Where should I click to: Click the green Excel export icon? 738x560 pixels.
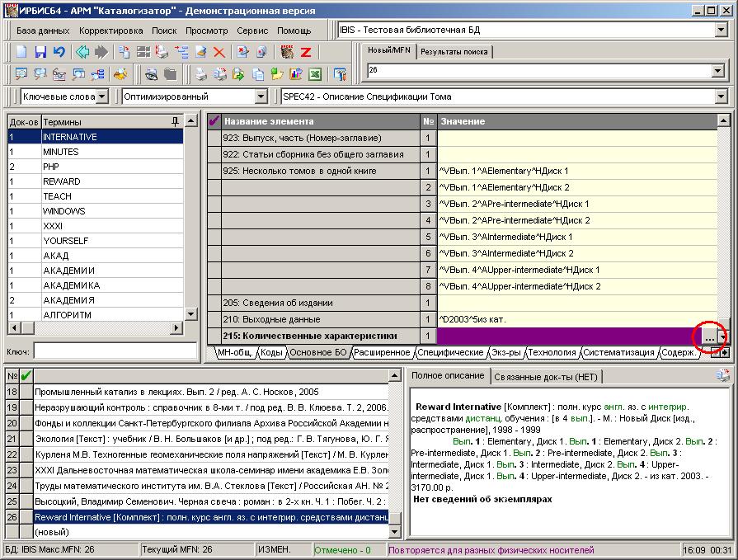click(314, 74)
